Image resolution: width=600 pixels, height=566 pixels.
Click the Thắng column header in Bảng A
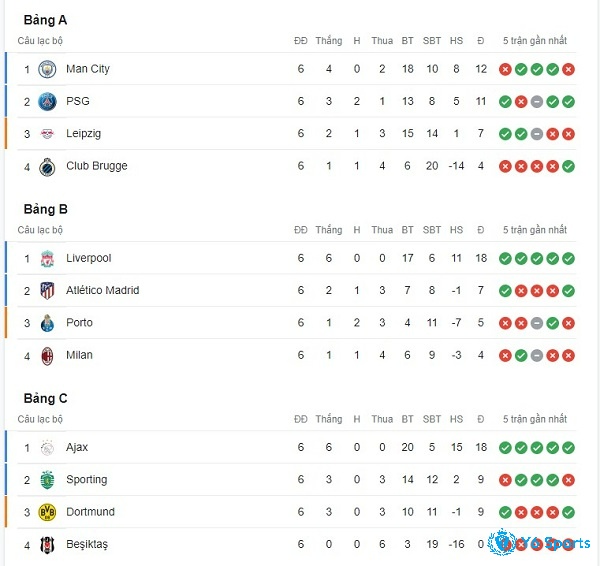[329, 41]
